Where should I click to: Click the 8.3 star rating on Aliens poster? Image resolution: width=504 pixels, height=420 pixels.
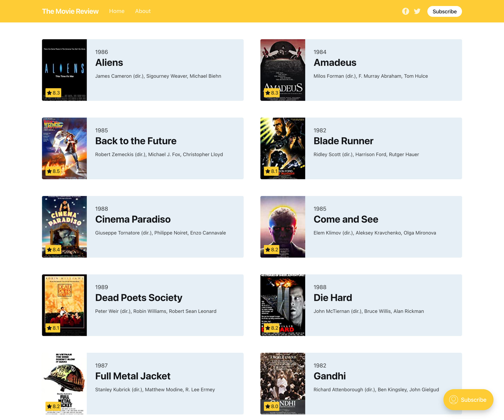click(53, 93)
